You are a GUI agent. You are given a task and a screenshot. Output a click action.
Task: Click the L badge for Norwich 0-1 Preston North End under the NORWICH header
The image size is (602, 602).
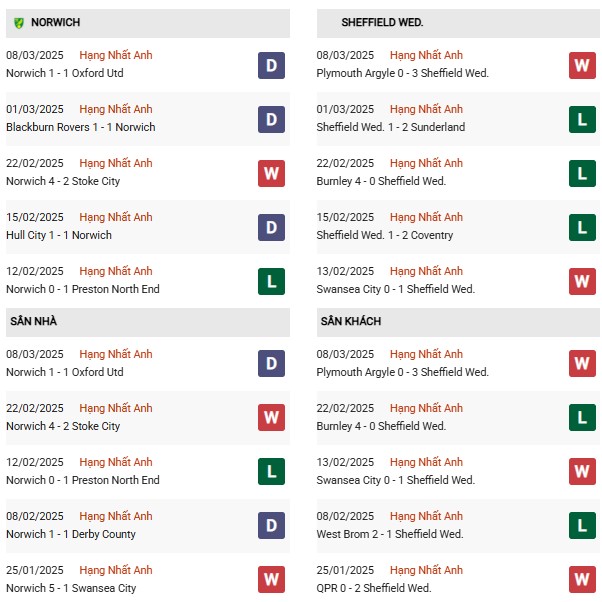271,281
